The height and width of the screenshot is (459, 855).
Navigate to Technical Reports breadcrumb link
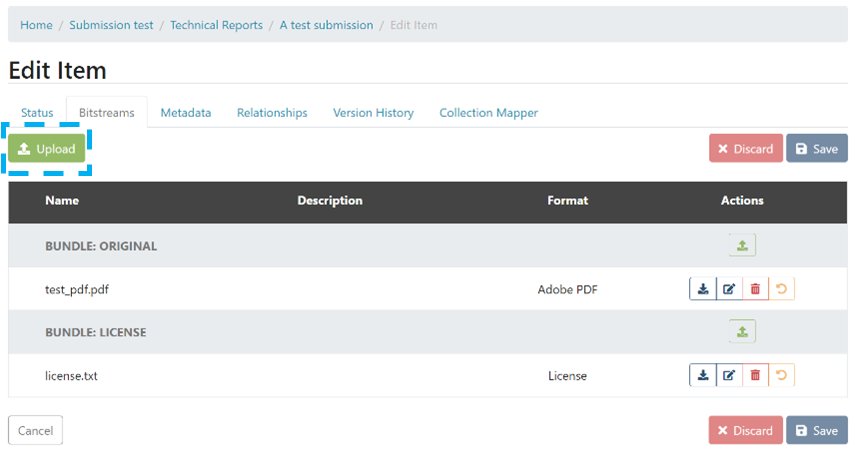(216, 25)
